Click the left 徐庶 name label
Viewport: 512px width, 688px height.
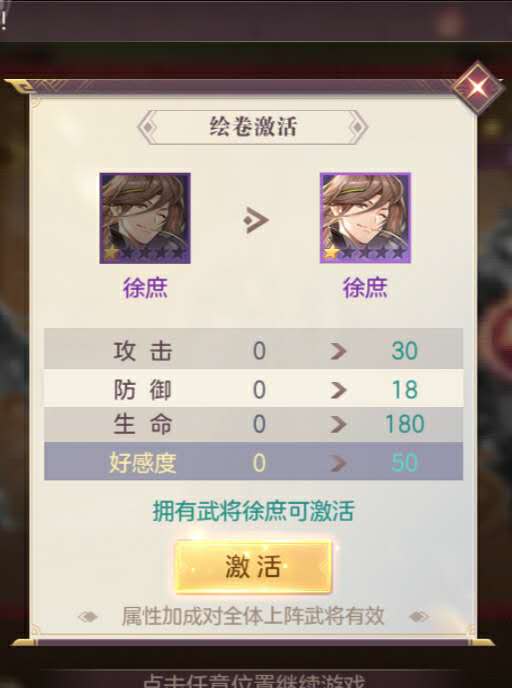coord(145,288)
